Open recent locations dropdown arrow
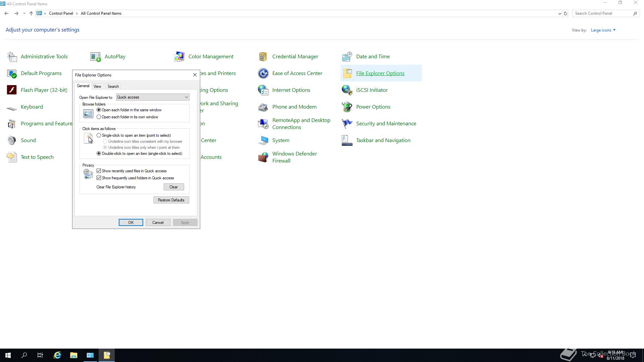This screenshot has height=362, width=644. [24, 13]
